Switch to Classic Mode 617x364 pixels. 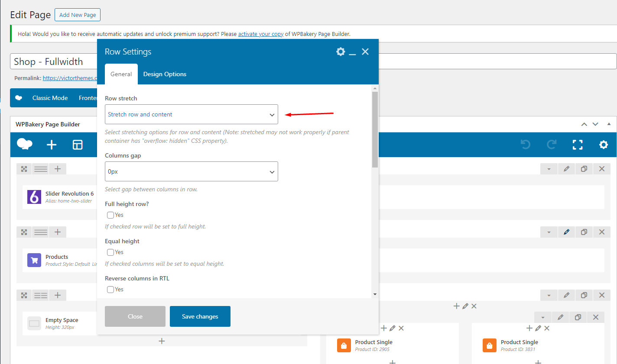tap(50, 98)
